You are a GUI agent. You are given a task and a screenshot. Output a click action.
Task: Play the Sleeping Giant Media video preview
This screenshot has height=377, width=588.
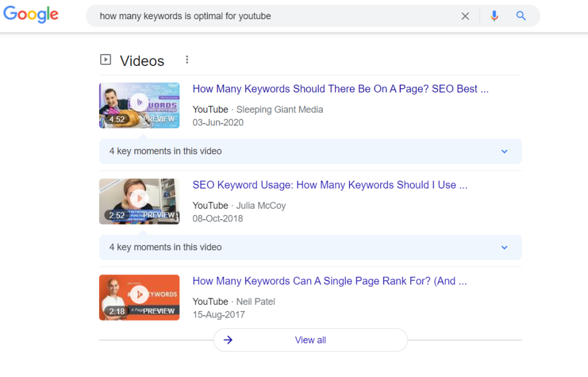(139, 106)
